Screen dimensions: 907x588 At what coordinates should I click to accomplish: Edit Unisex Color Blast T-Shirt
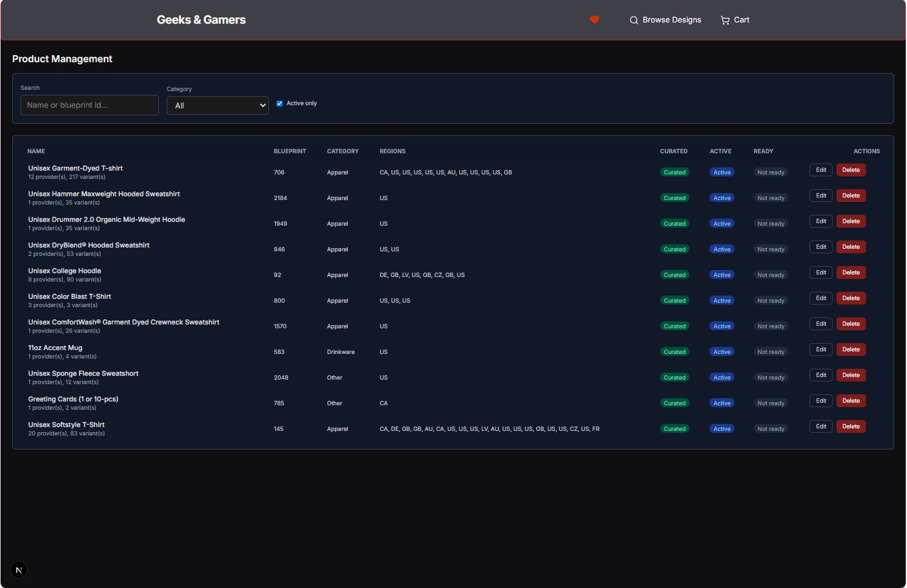click(x=821, y=298)
